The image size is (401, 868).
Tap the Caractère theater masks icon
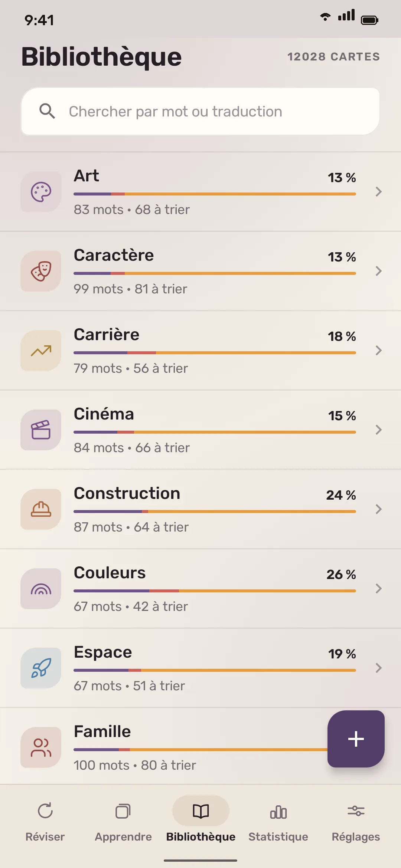click(x=41, y=271)
